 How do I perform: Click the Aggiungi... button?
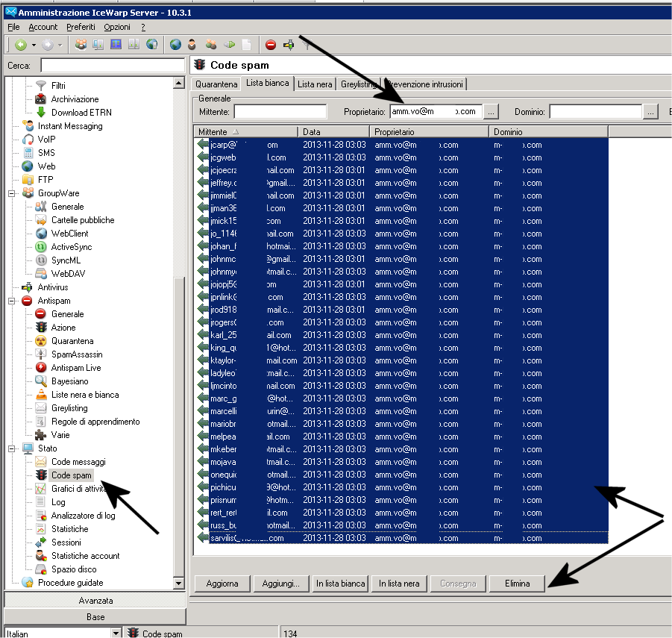pyautogui.click(x=280, y=584)
